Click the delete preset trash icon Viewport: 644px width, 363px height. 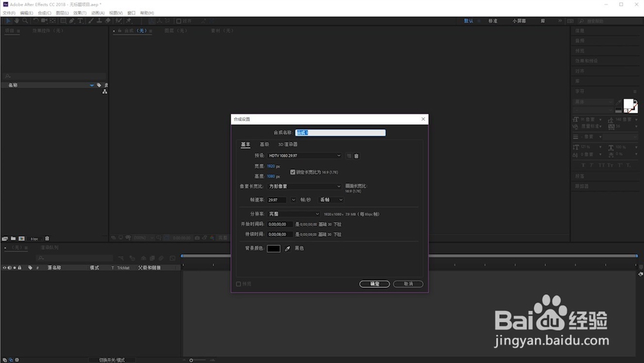[x=357, y=156]
